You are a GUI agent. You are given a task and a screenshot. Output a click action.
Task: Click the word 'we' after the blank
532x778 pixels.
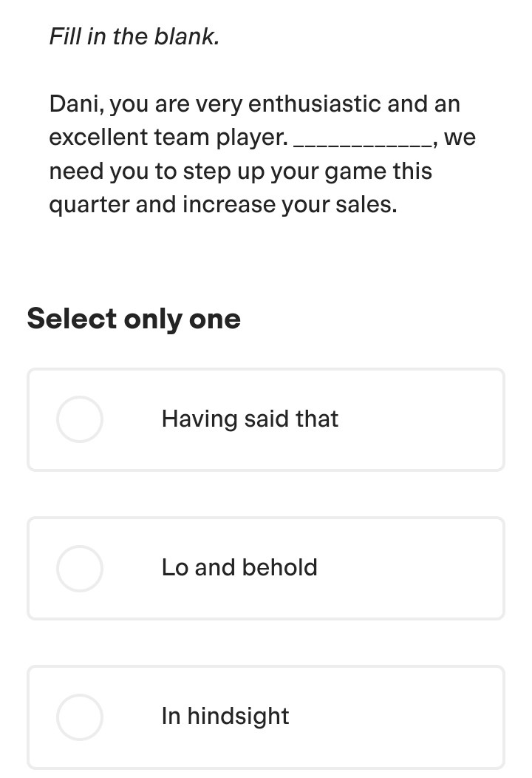click(460, 138)
